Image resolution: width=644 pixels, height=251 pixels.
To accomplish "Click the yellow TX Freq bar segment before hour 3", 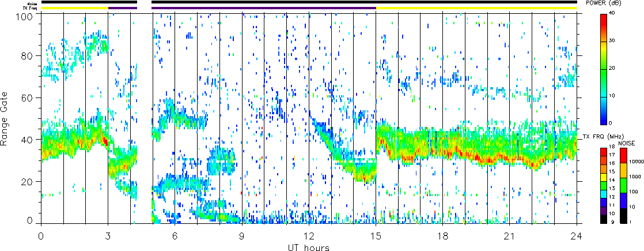I will coord(75,8).
